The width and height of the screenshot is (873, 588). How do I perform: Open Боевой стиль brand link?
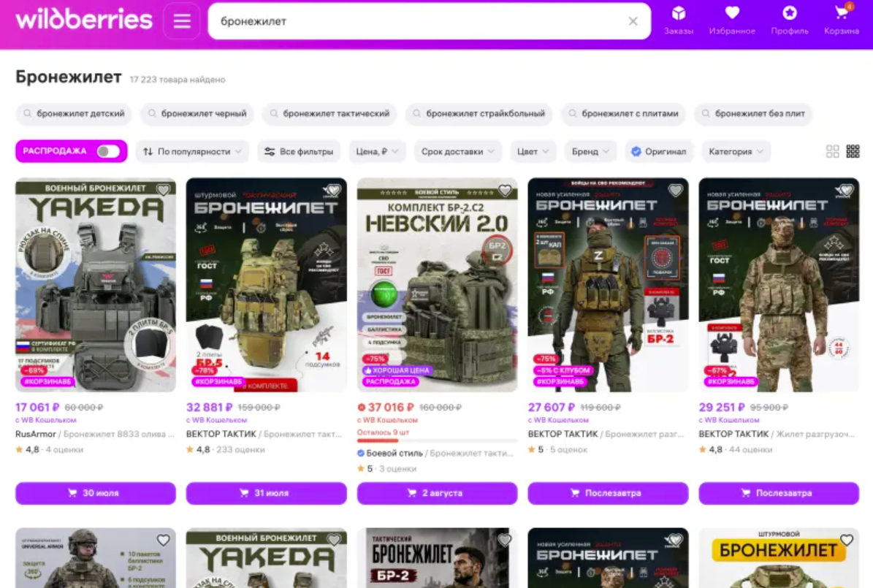coord(394,454)
